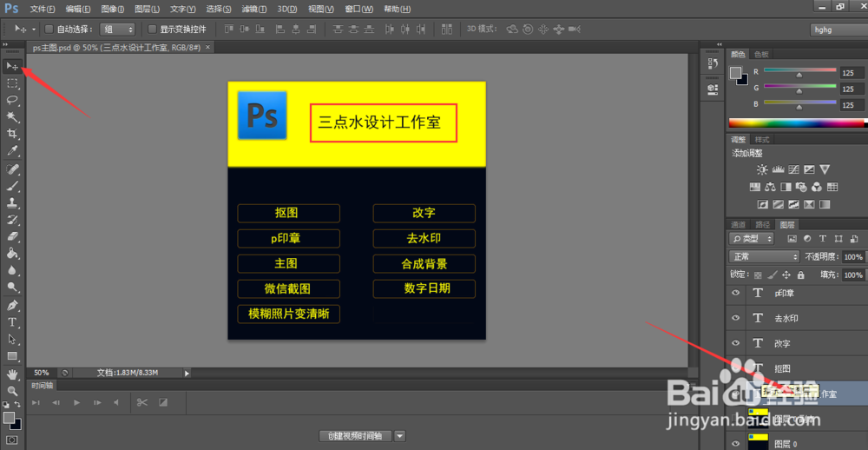Select the History Brush tool

12,220
